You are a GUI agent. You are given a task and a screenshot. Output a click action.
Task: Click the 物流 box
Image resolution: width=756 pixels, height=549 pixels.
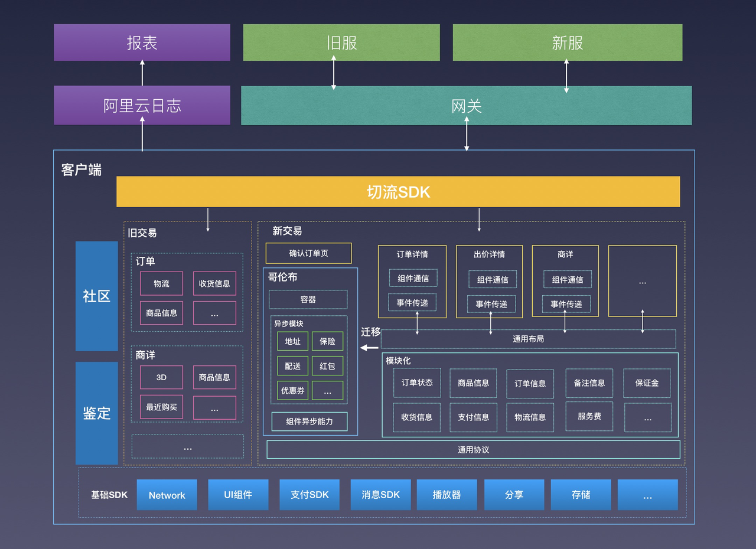(161, 283)
